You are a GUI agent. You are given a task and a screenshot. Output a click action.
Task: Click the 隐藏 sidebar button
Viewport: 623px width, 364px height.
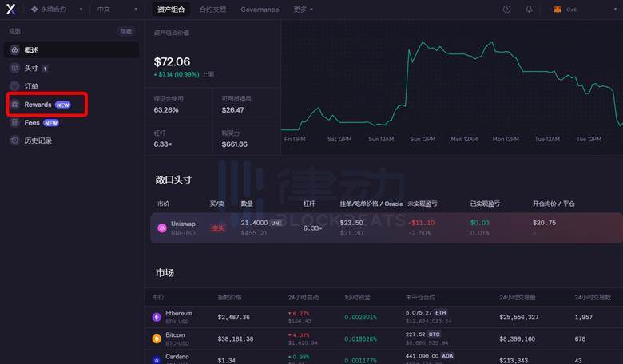click(126, 31)
